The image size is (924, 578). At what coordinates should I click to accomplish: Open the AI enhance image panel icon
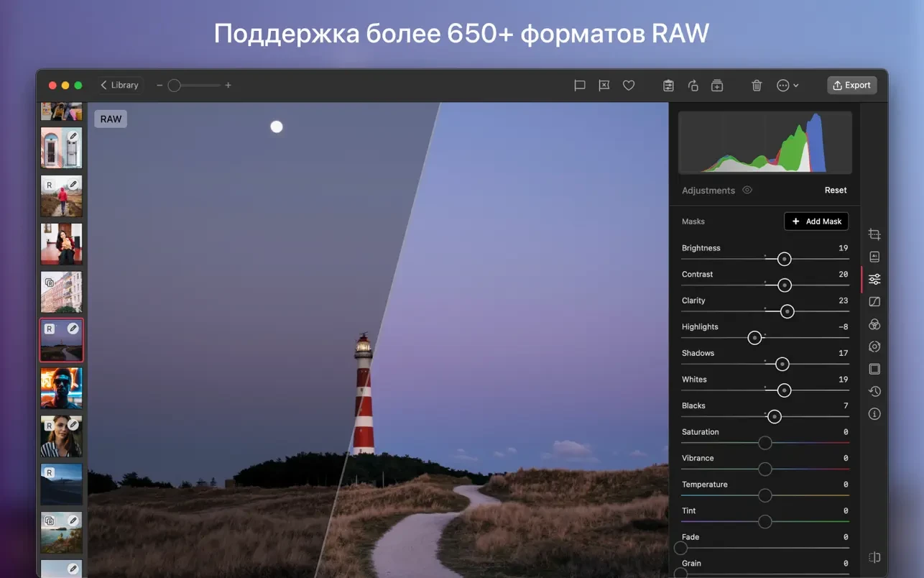pyautogui.click(x=874, y=257)
